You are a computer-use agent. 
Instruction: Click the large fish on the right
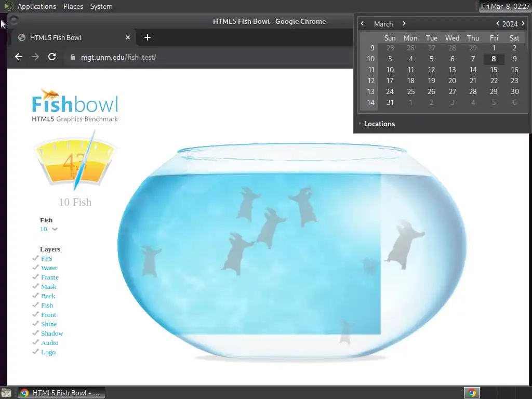404,244
